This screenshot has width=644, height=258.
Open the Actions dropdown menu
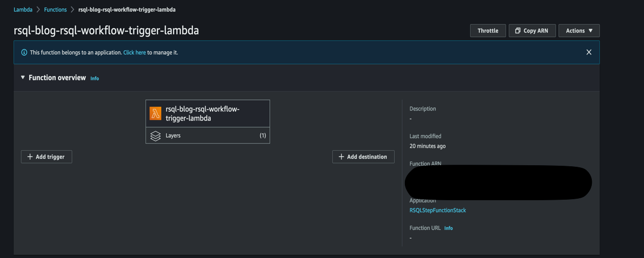point(579,31)
